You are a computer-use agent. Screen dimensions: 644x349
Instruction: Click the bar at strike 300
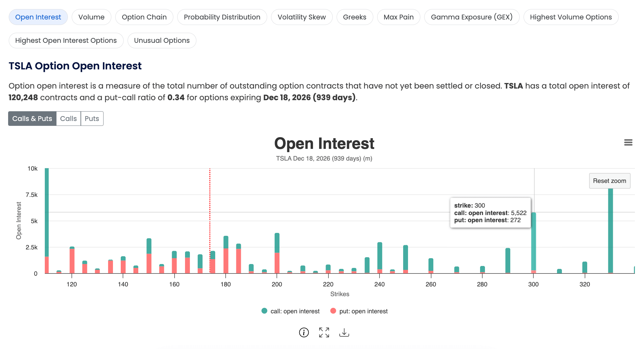pyautogui.click(x=533, y=243)
